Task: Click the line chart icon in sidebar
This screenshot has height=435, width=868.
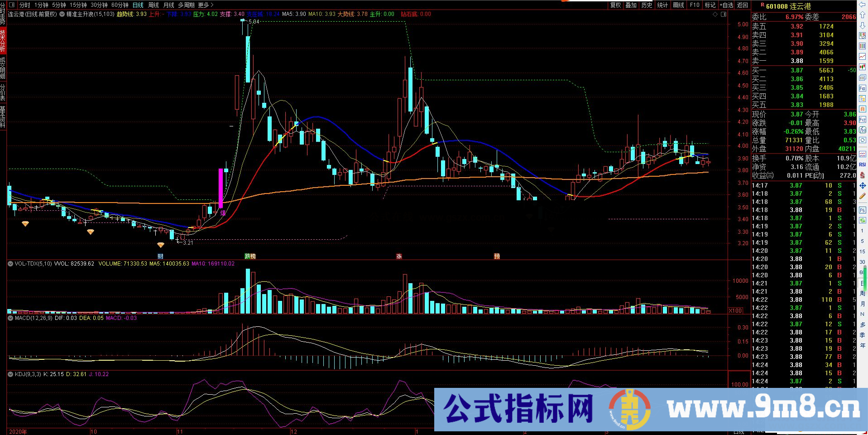Action: coord(862,56)
